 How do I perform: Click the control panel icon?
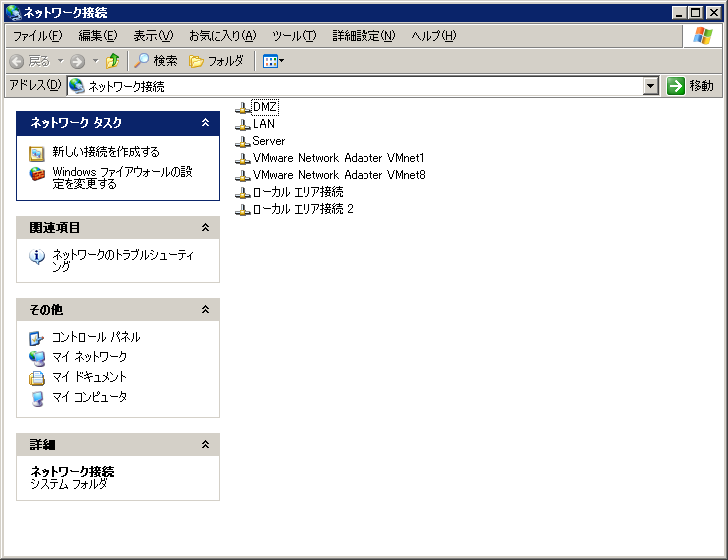37,338
